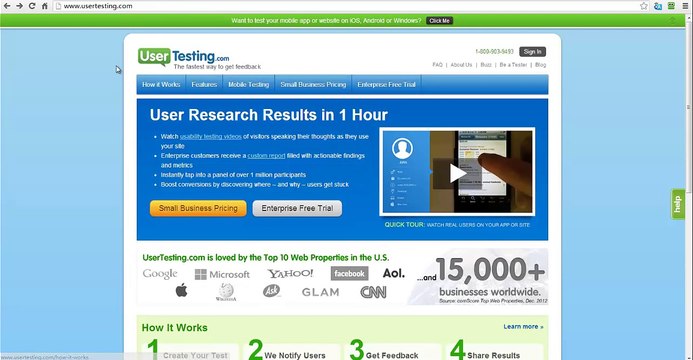The height and width of the screenshot is (360, 693).
Task: Open the About Us link
Action: click(x=461, y=64)
